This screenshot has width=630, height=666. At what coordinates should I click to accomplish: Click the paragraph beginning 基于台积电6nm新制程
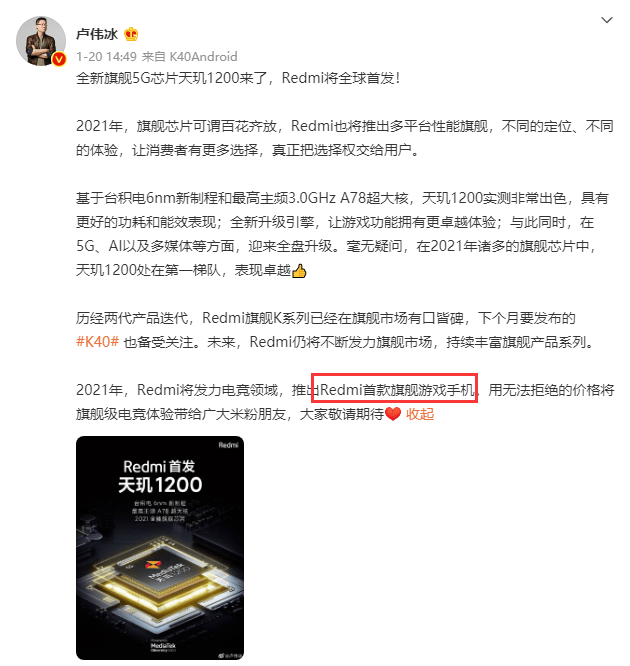(342, 234)
